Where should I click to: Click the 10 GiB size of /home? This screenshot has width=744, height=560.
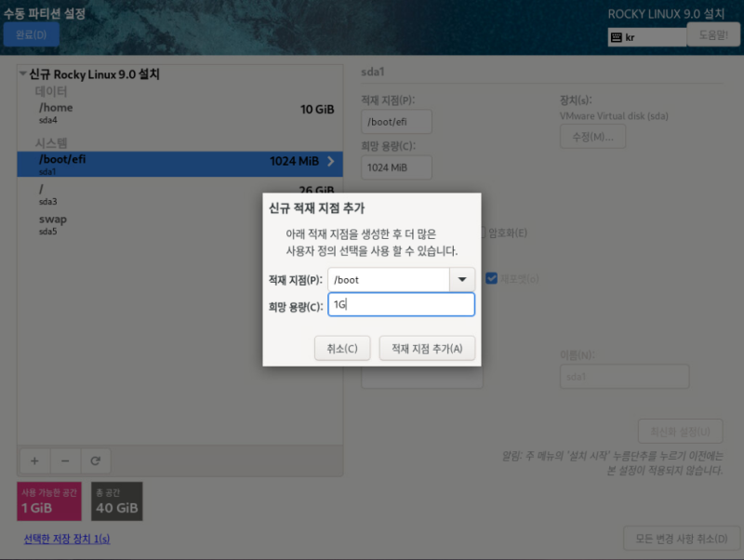317,110
